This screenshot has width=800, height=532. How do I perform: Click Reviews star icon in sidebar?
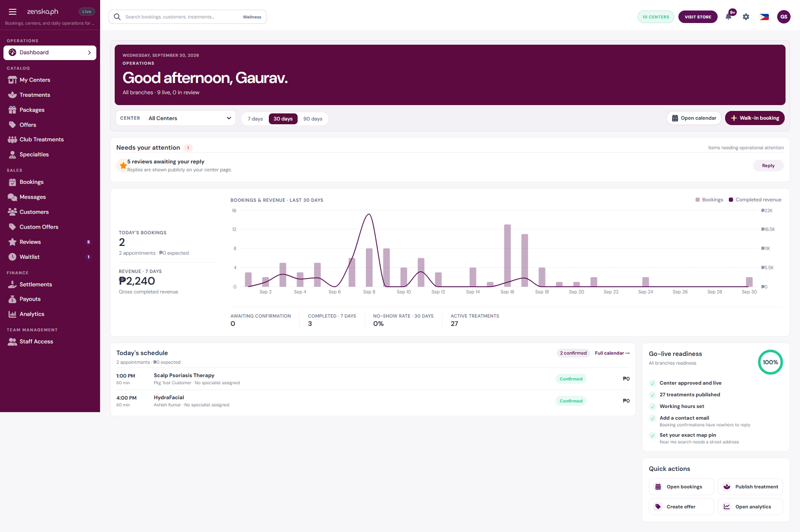click(12, 242)
